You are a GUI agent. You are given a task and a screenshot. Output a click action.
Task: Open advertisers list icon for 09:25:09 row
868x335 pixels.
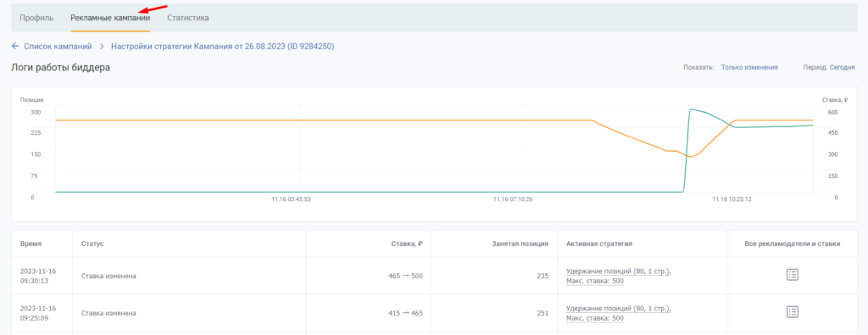point(793,312)
